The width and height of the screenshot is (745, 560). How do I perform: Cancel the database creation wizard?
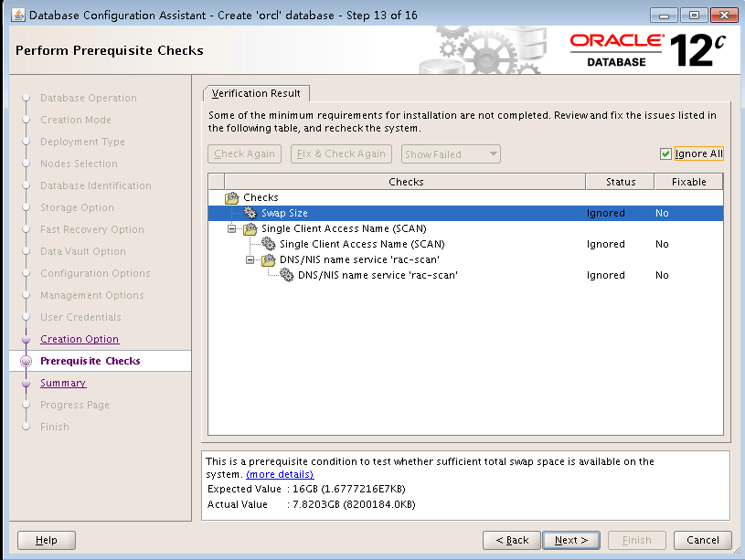tap(703, 540)
